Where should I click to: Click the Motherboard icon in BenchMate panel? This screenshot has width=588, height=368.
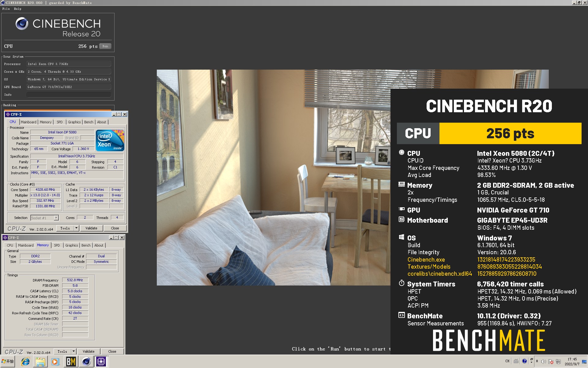point(401,219)
